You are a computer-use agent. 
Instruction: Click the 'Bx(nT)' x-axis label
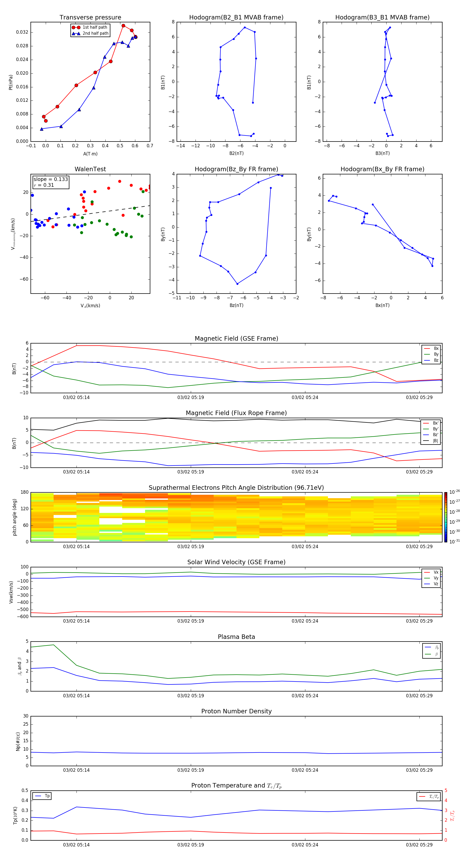tap(382, 305)
